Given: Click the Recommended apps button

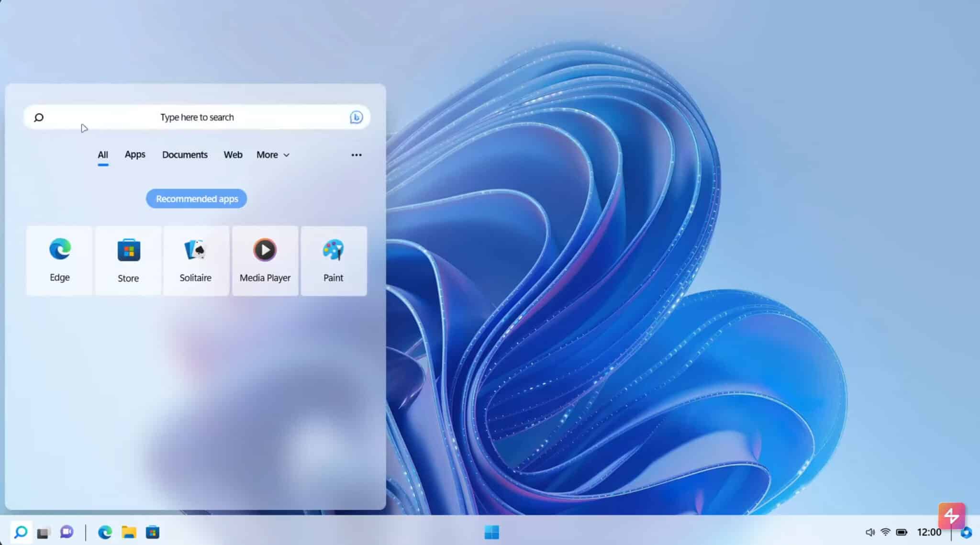Looking at the screenshot, I should point(196,199).
